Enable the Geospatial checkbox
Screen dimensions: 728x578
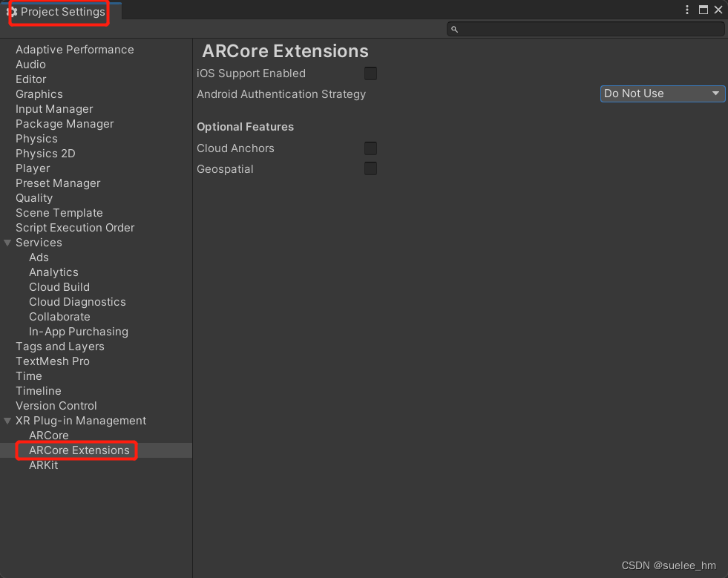coord(370,168)
